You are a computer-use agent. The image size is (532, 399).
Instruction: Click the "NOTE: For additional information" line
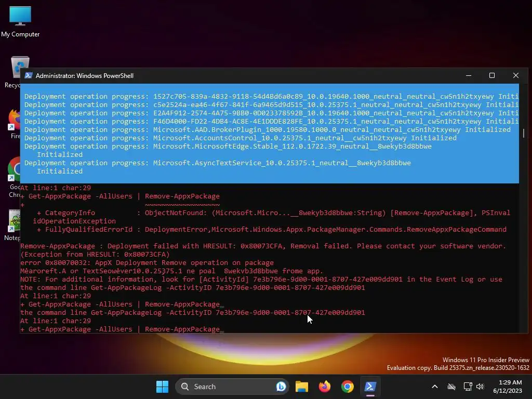click(x=261, y=279)
